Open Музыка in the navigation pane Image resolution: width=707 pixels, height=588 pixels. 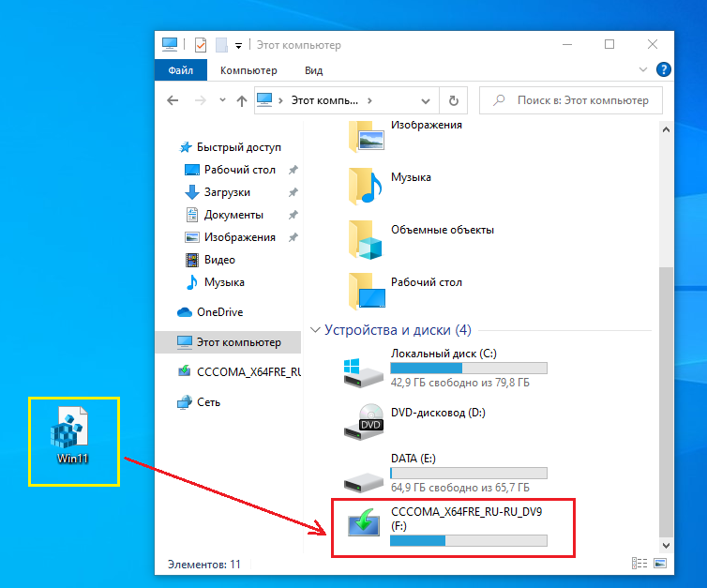click(215, 282)
